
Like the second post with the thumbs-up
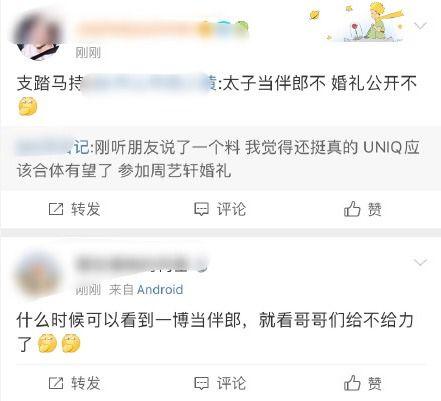click(x=352, y=383)
